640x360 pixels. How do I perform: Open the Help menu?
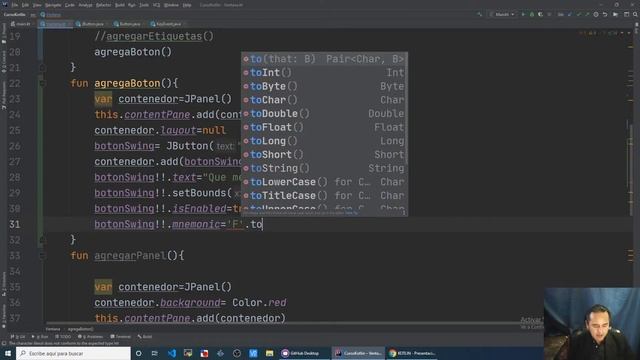coord(187,5)
